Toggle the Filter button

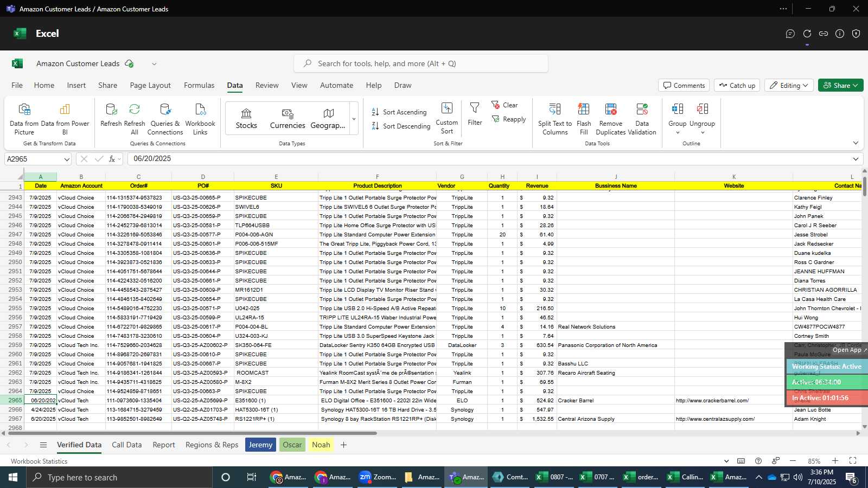[x=475, y=114]
